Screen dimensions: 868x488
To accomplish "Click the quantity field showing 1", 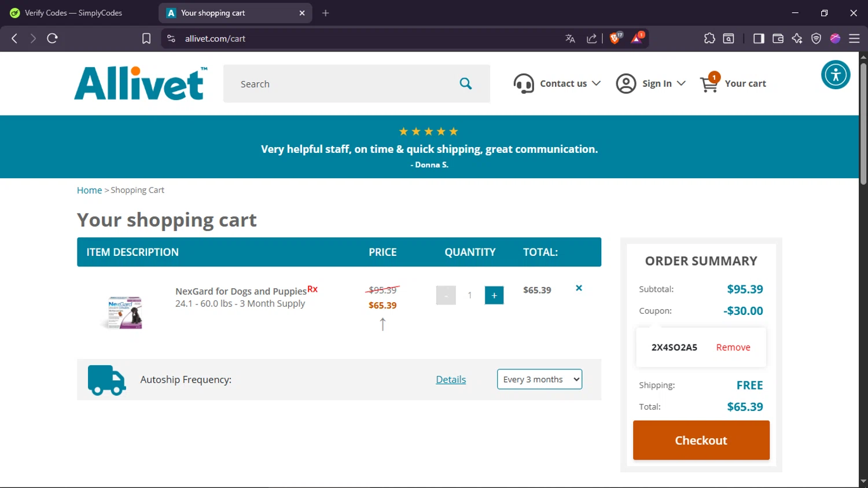I will (x=470, y=295).
